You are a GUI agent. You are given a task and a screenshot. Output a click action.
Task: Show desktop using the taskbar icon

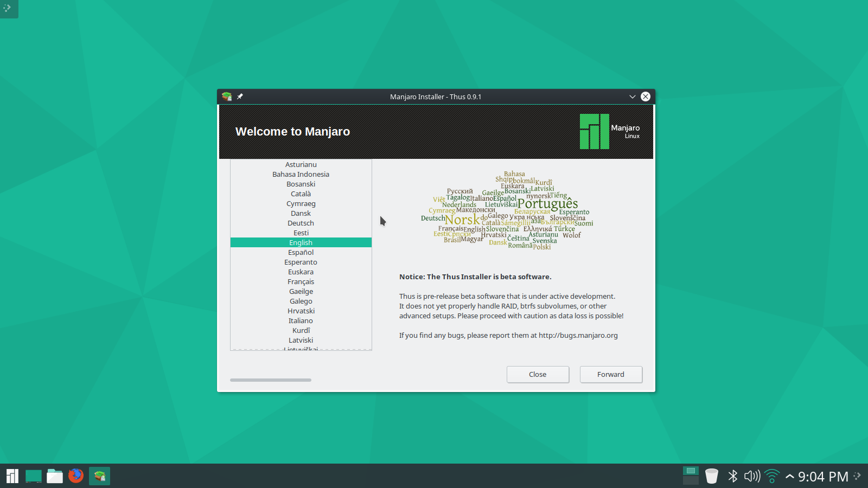[34, 476]
